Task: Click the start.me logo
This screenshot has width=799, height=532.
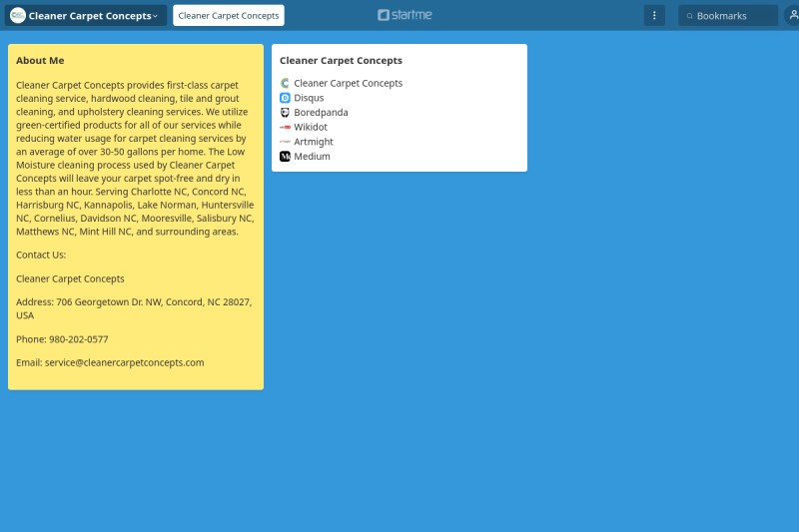Action: (404, 15)
